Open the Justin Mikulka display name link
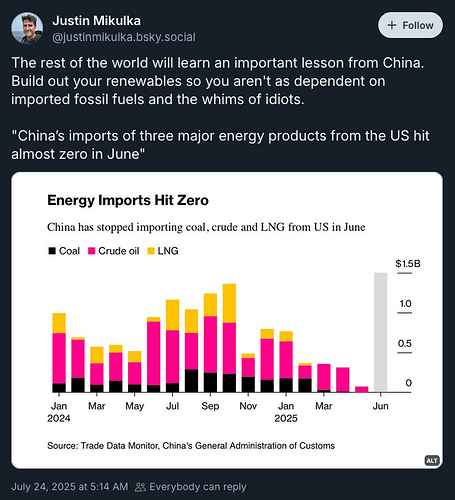Screen dimensions: 455x500 [96, 21]
